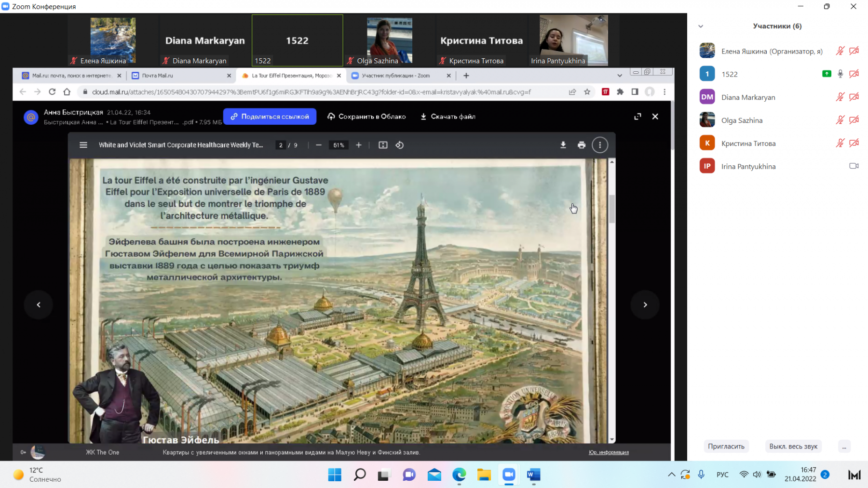Zoom in the PDF with plus icon
The height and width of the screenshot is (488, 868).
(x=359, y=145)
